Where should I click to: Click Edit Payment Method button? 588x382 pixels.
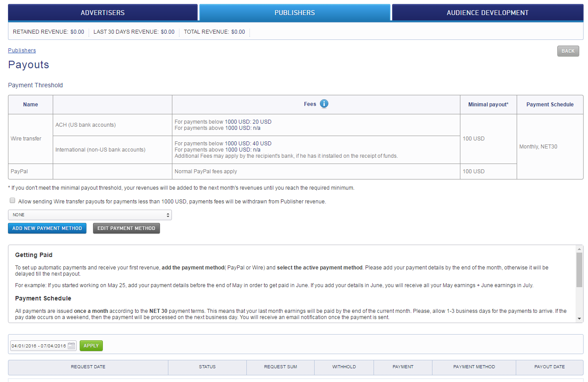(x=126, y=228)
